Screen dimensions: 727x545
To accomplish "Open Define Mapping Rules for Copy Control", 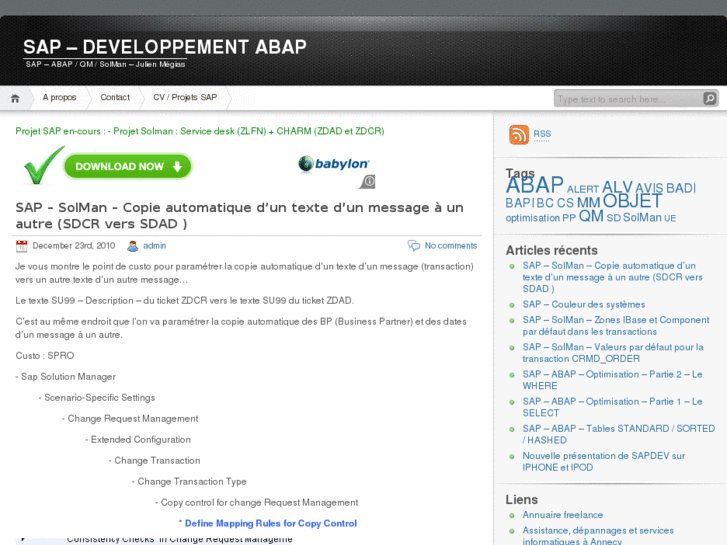I will 271,523.
